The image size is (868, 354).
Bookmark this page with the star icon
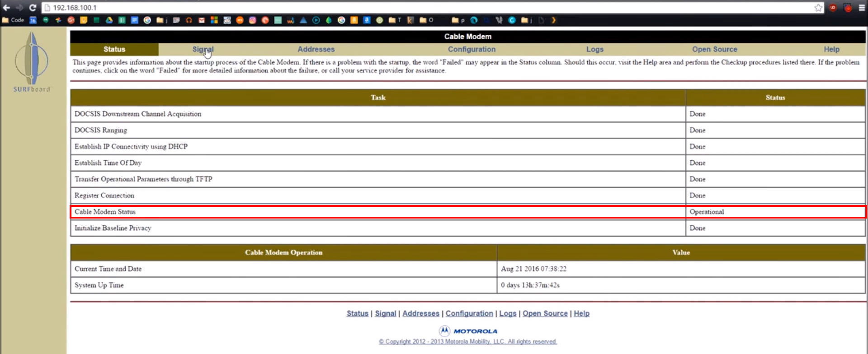coord(818,8)
